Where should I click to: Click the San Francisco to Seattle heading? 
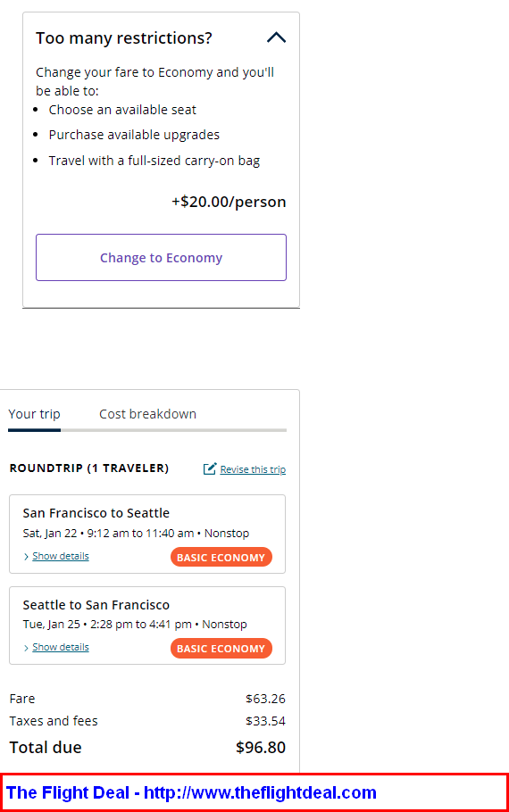96,513
